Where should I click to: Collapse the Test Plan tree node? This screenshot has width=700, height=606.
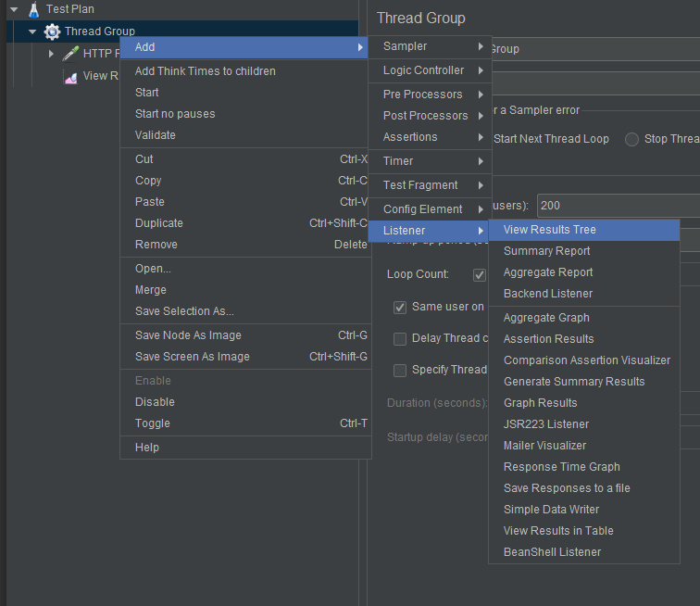pyautogui.click(x=14, y=9)
